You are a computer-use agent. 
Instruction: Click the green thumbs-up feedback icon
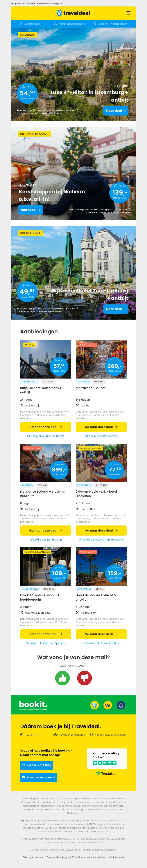tap(62, 678)
